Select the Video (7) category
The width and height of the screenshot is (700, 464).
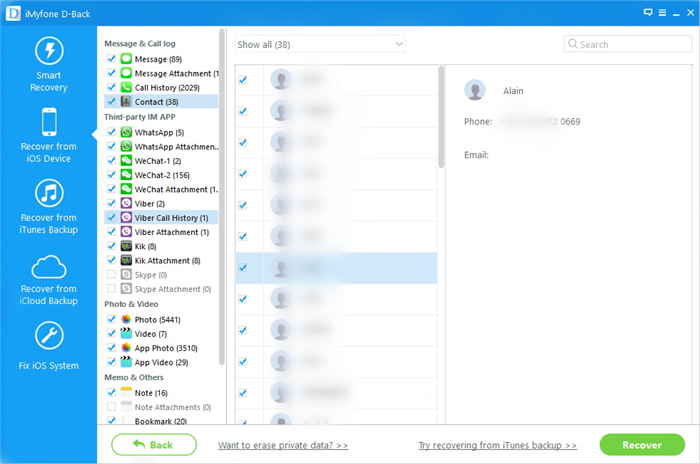(150, 334)
